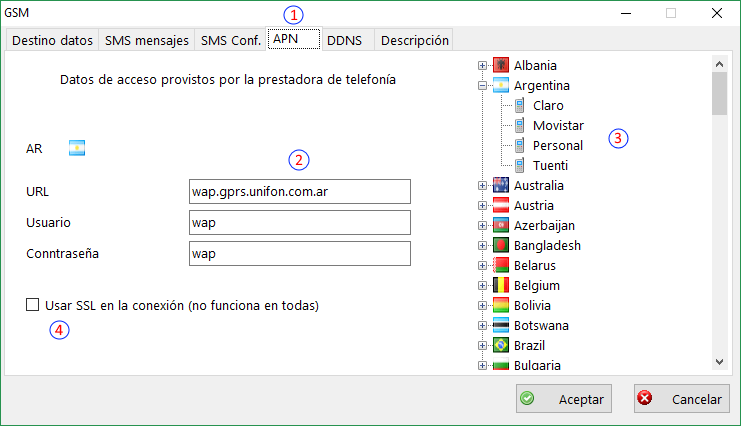Screen dimensions: 741x426
Task: Click the country list scroll down arrow
Action: click(x=719, y=362)
